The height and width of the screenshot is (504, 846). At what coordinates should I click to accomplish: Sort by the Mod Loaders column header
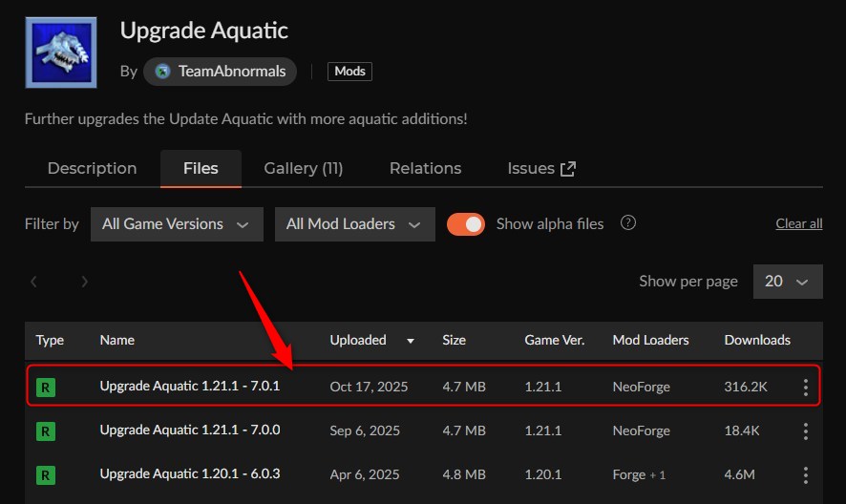click(650, 340)
